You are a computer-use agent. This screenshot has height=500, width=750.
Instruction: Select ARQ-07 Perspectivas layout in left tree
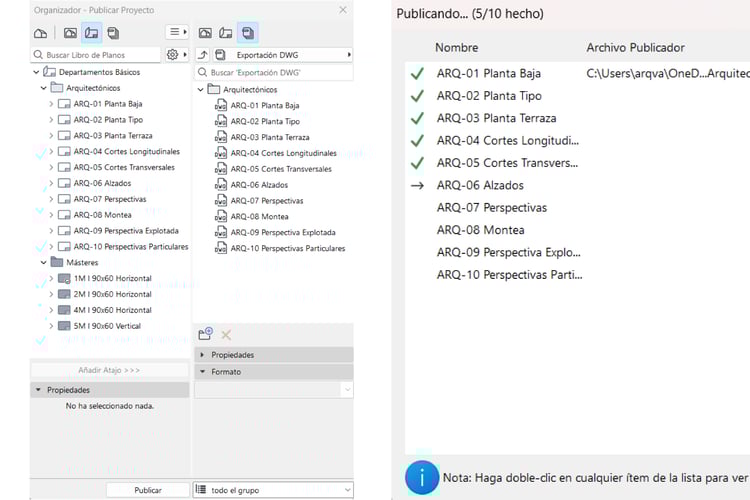[x=110, y=199]
